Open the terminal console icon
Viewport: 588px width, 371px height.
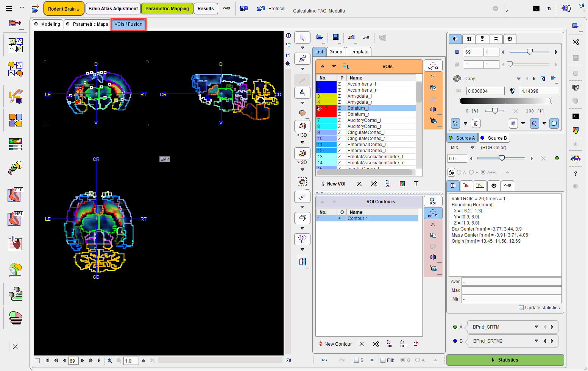tap(536, 8)
